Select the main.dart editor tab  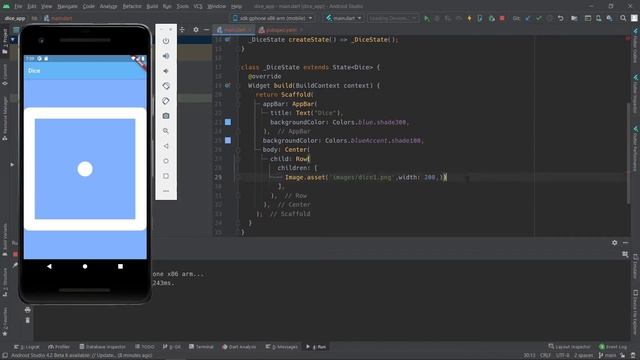coord(233,30)
